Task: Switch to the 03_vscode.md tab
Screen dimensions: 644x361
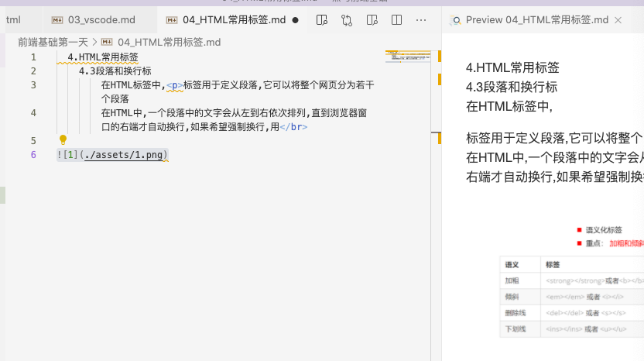Action: click(x=100, y=19)
